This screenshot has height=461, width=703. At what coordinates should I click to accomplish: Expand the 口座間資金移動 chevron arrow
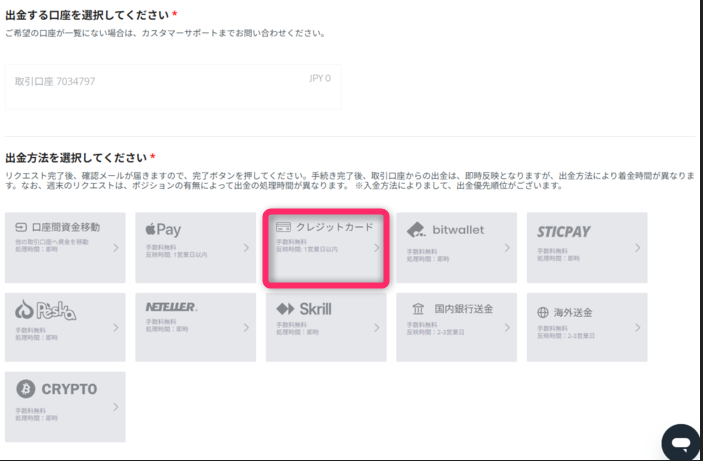[116, 247]
